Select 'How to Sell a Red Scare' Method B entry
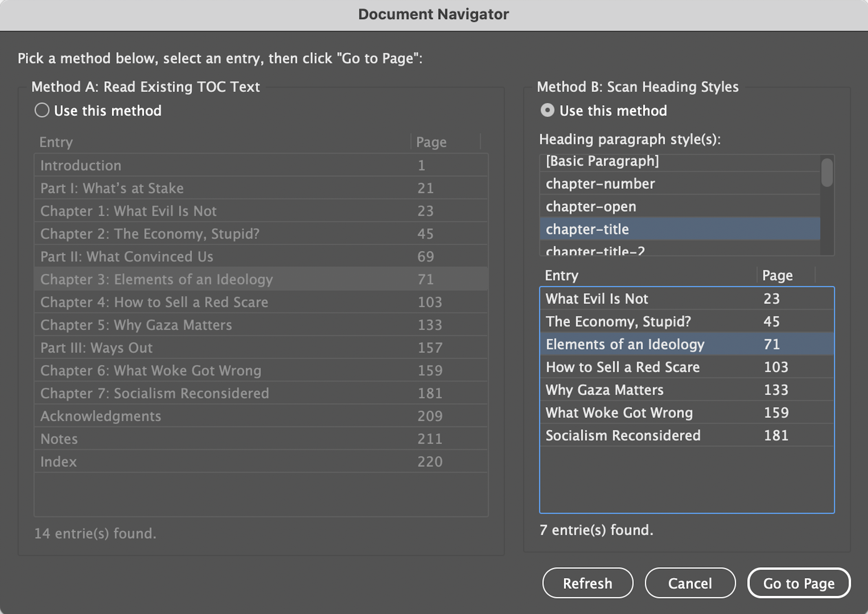Screen dimensions: 868x614 (x=686, y=367)
